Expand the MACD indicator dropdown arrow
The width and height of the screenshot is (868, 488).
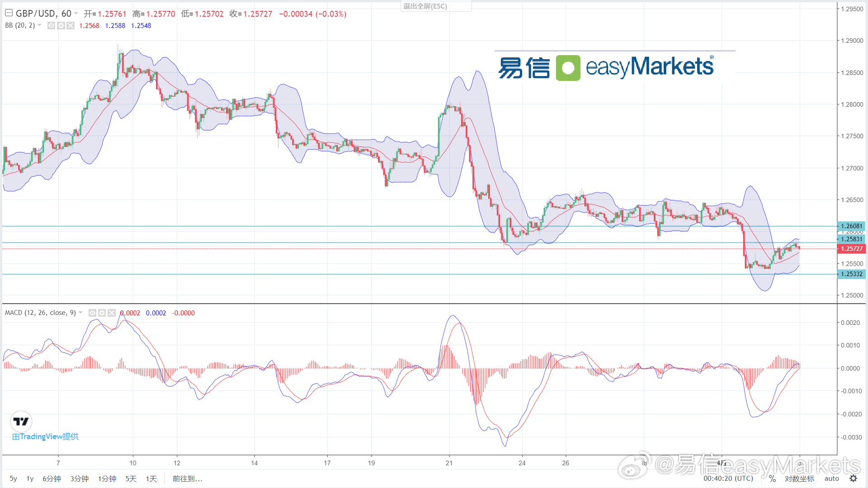[80, 313]
